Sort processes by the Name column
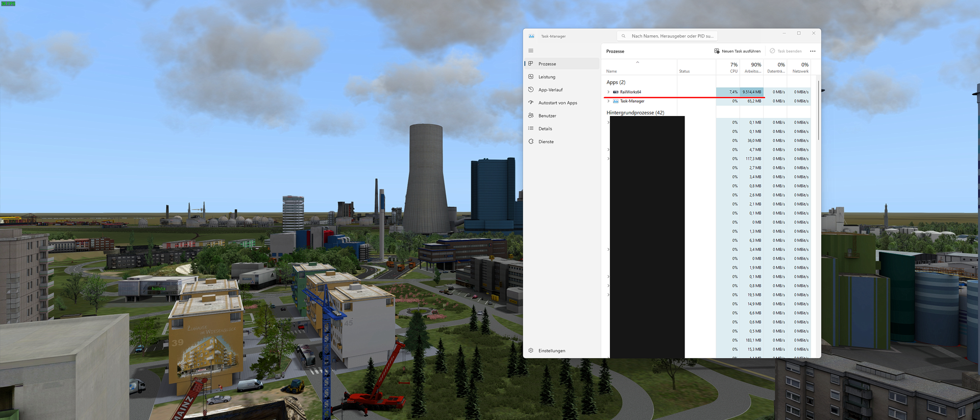 [640, 67]
